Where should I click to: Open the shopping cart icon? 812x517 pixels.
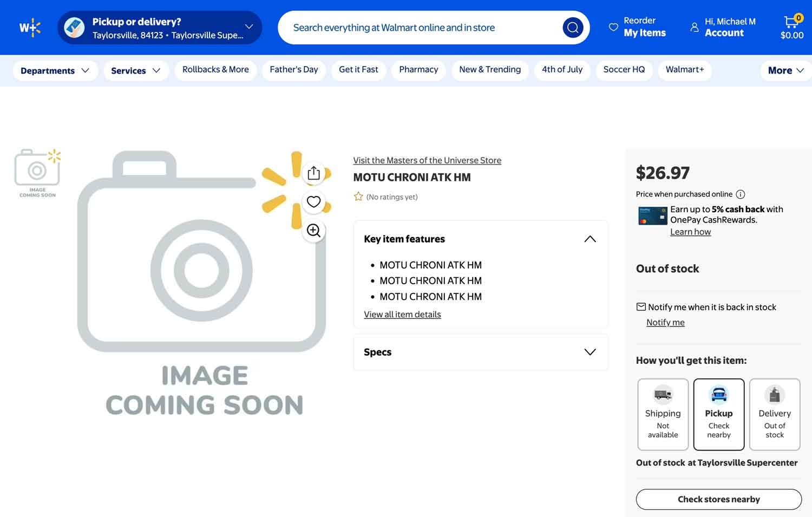click(x=791, y=22)
